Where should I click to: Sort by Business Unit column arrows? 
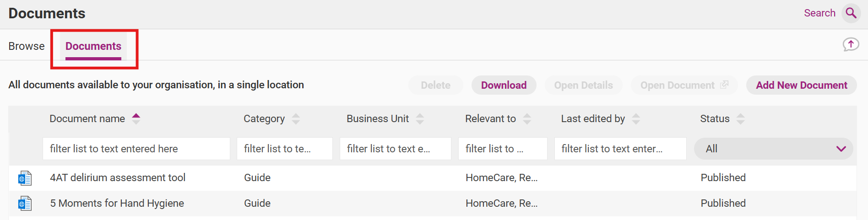[420, 119]
